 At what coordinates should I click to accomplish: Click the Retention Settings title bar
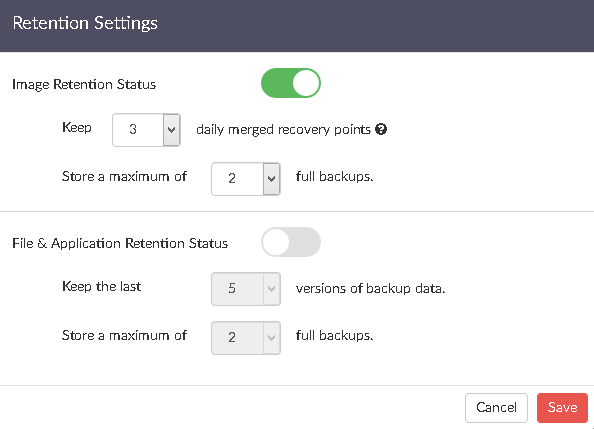pyautogui.click(x=297, y=26)
